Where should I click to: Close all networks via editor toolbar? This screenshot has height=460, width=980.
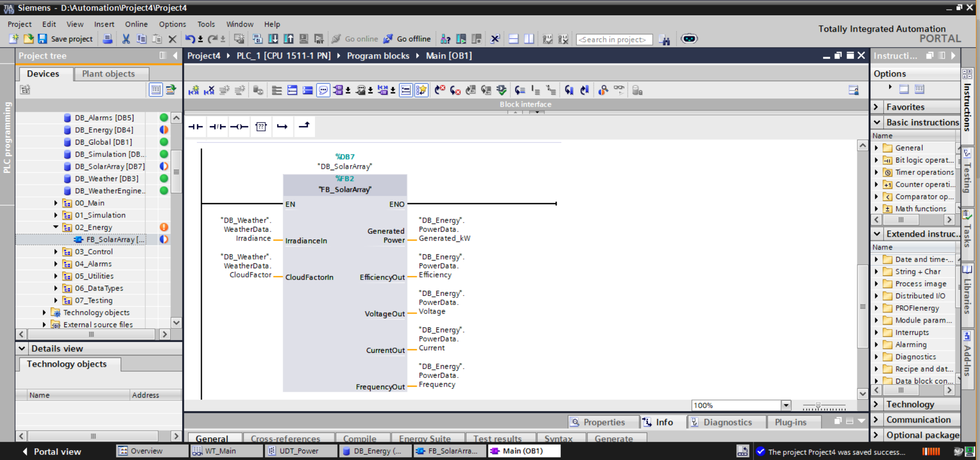point(307,90)
